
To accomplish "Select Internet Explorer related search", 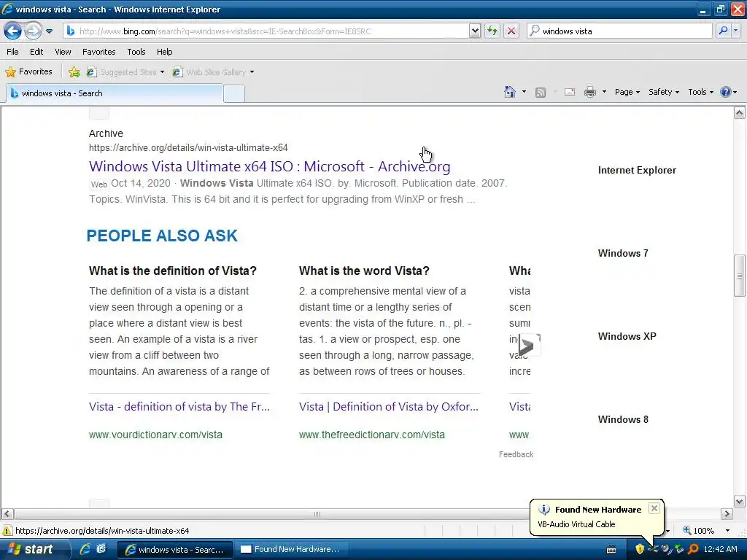I will click(x=637, y=170).
